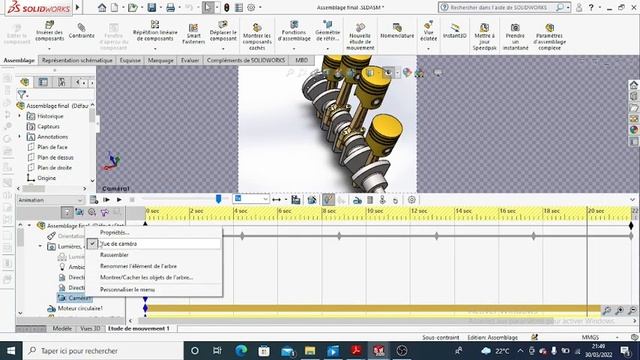
Task: Click the Home icon in the top toolbar
Action: coord(102,7)
